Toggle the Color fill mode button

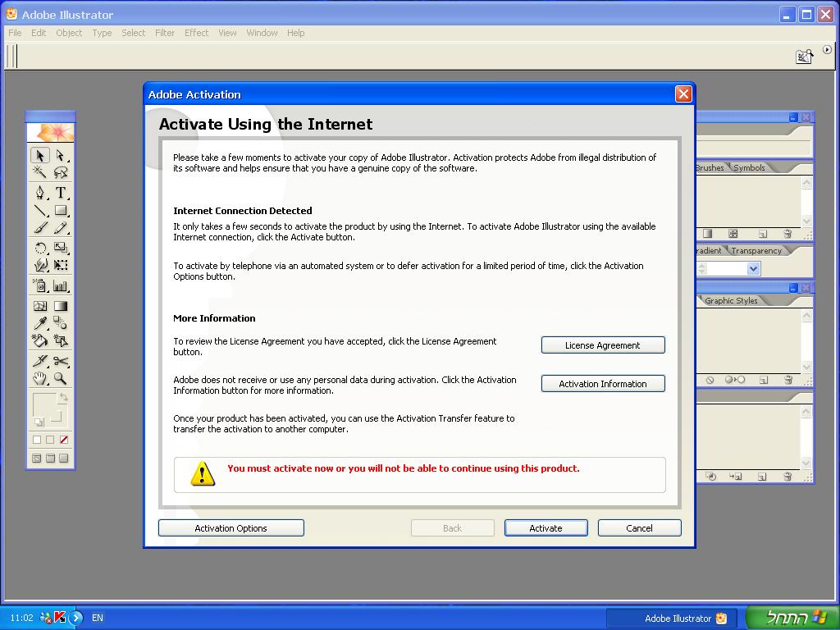(x=37, y=440)
